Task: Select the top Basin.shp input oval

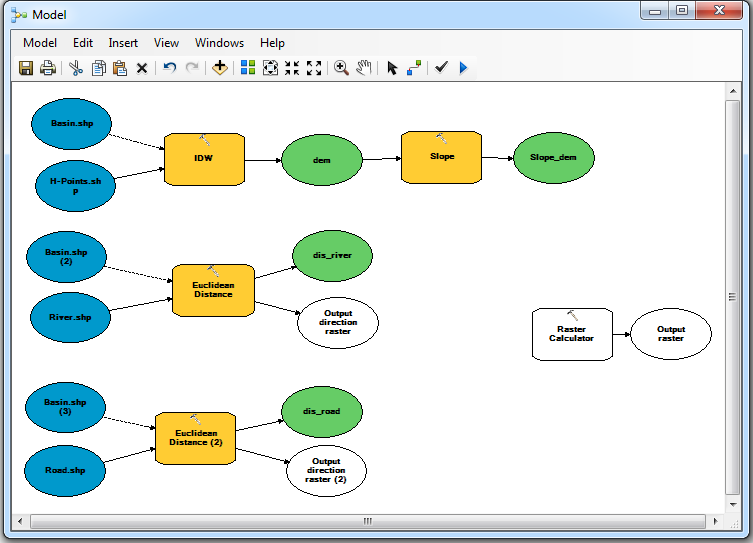Action: 72,124
